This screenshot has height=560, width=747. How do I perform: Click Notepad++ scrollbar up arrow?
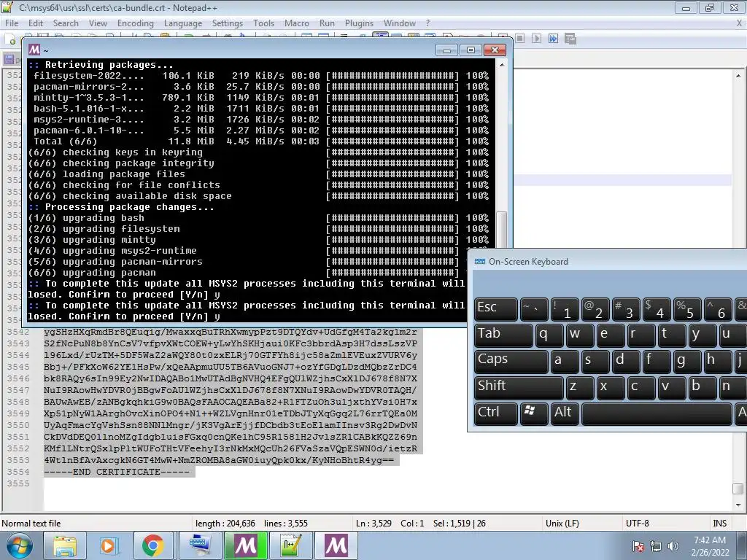(x=738, y=76)
